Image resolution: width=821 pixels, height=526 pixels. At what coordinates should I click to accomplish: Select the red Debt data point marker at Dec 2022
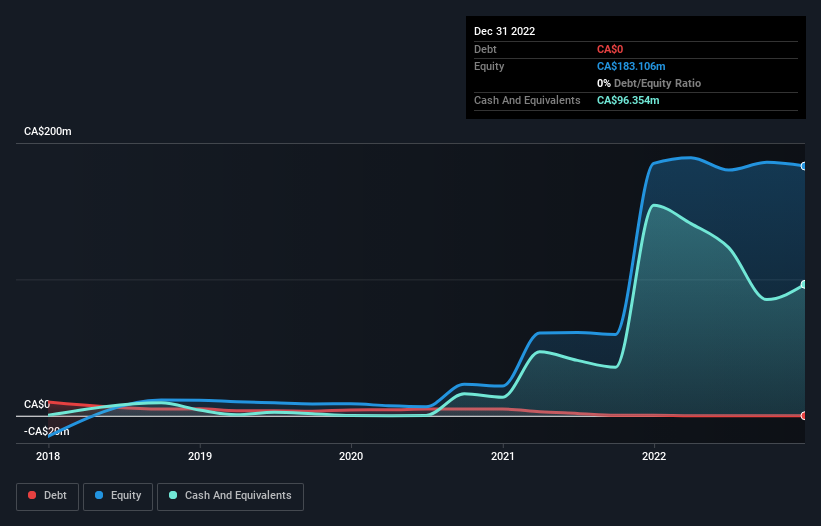coord(804,416)
